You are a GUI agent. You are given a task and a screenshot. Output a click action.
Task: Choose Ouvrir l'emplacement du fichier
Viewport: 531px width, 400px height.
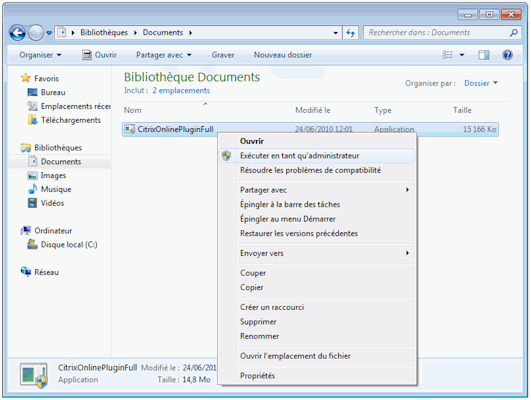click(x=317, y=356)
